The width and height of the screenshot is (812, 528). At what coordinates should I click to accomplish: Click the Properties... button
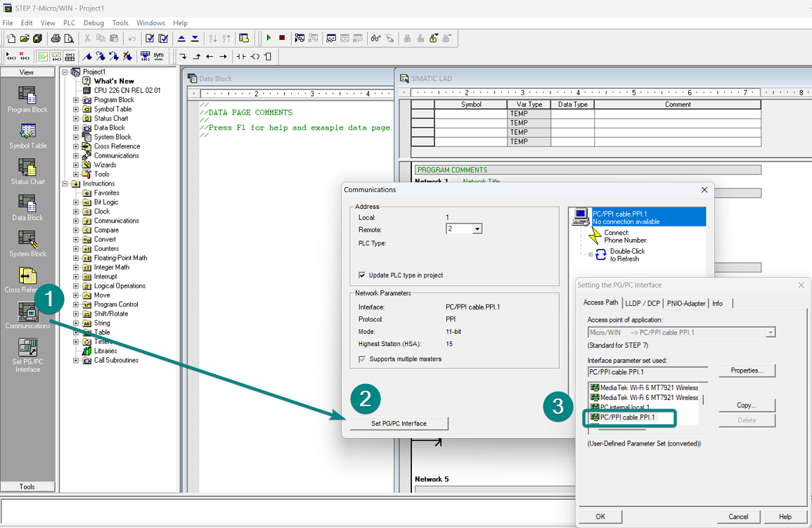747,371
